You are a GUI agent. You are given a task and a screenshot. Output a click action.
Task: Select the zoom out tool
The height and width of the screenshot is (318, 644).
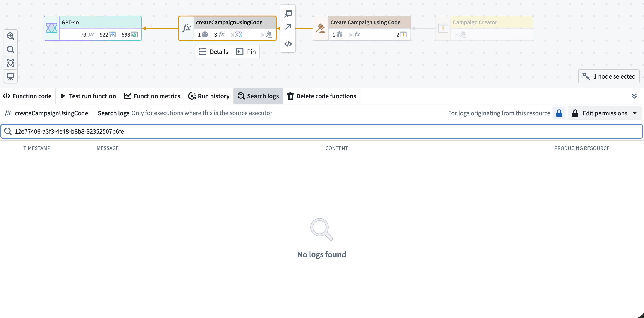(x=10, y=50)
